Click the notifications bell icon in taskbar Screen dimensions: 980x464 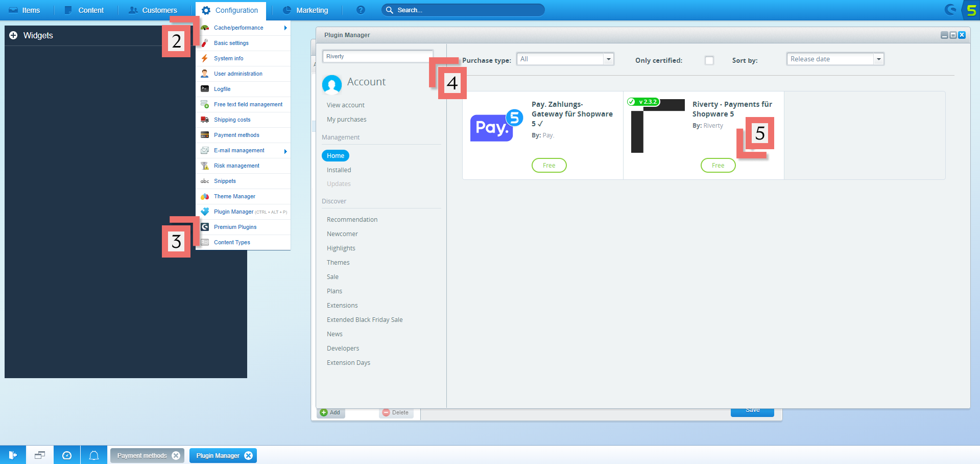tap(94, 455)
